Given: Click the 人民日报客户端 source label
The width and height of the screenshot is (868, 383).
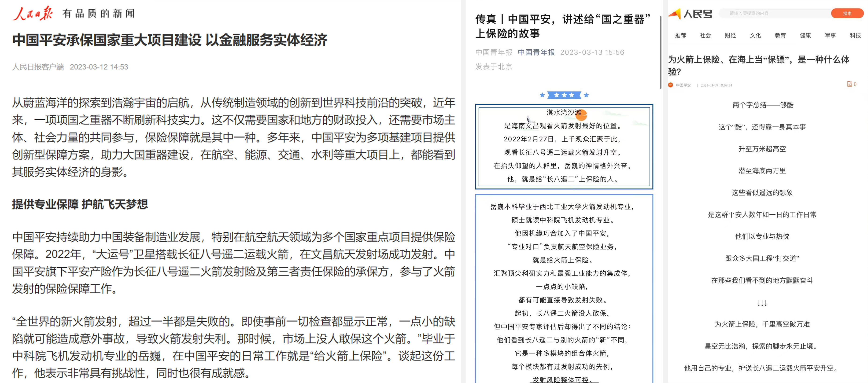Looking at the screenshot, I should click(x=38, y=67).
